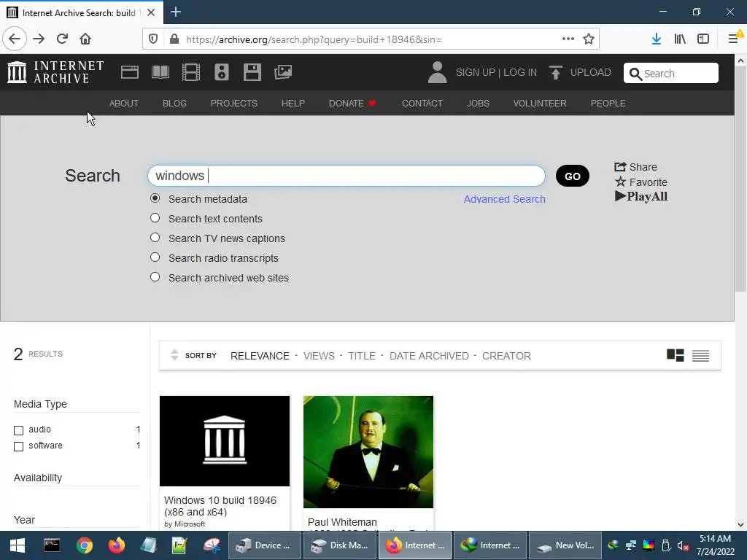Sort results by RELEVANCE
The width and height of the screenshot is (747, 560).
260,356
